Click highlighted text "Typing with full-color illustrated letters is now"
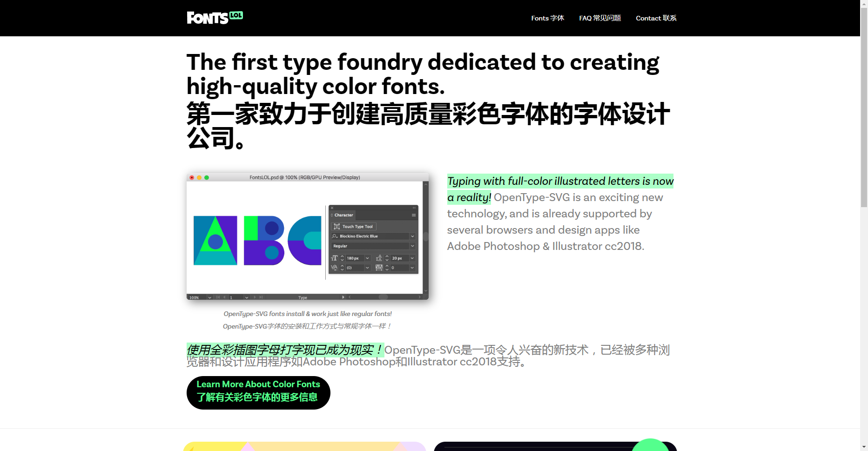868x451 pixels. [x=560, y=181]
